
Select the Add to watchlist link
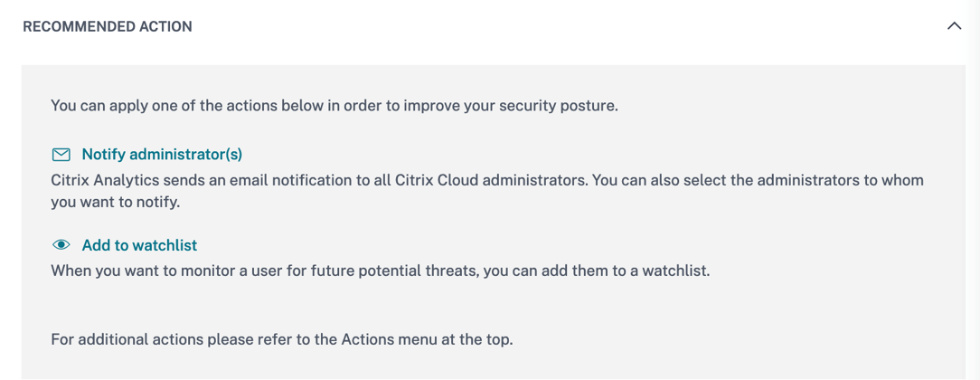click(139, 245)
